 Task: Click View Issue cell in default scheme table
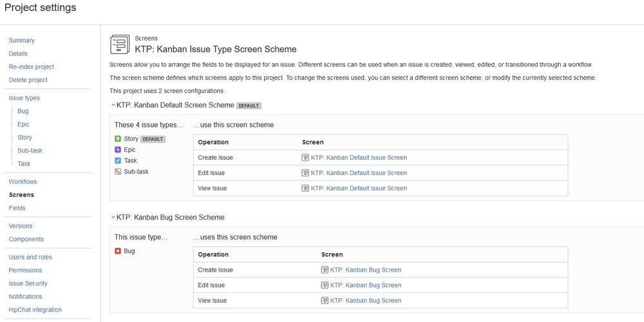pyautogui.click(x=212, y=188)
